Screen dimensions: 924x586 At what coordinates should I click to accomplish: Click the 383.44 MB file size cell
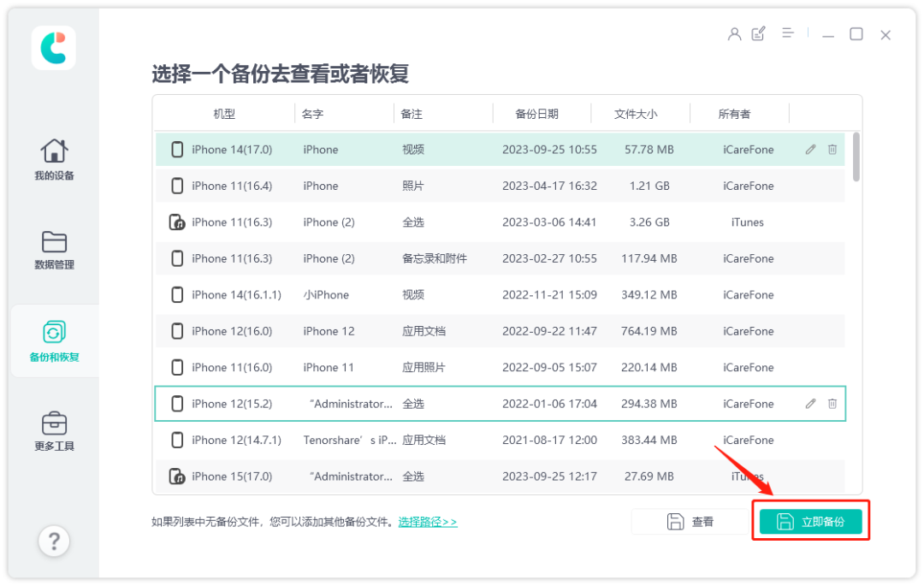point(649,440)
